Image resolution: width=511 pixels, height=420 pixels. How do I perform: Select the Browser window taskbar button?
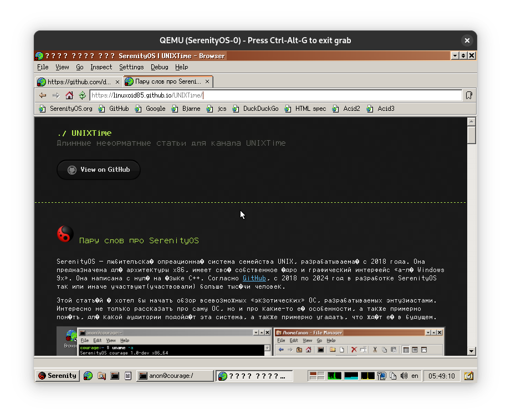(254, 376)
